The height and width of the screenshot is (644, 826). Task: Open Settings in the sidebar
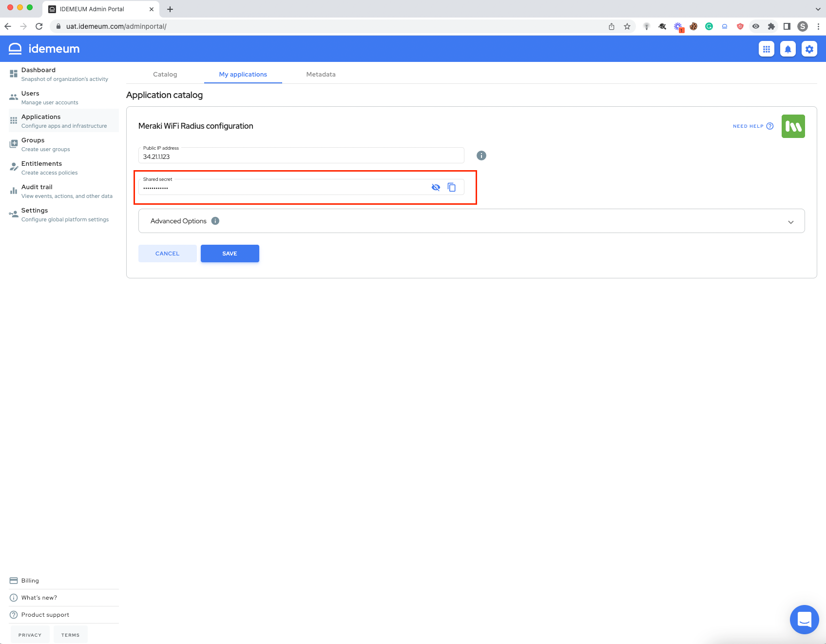pyautogui.click(x=64, y=215)
